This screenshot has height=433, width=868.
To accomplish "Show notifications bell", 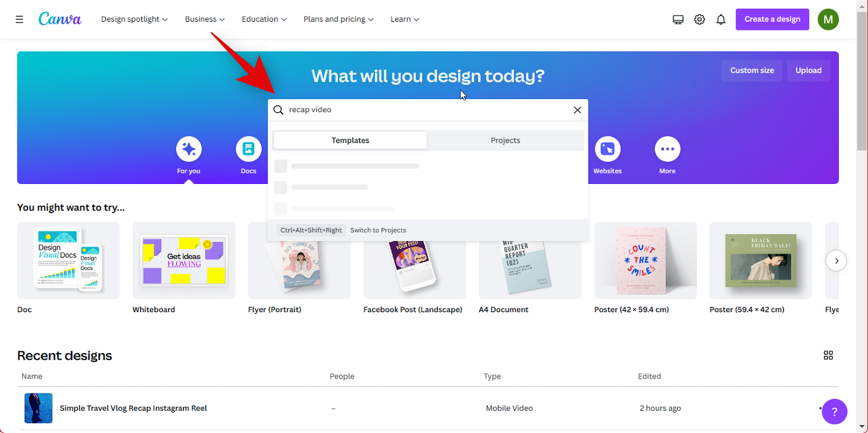I will click(x=720, y=19).
